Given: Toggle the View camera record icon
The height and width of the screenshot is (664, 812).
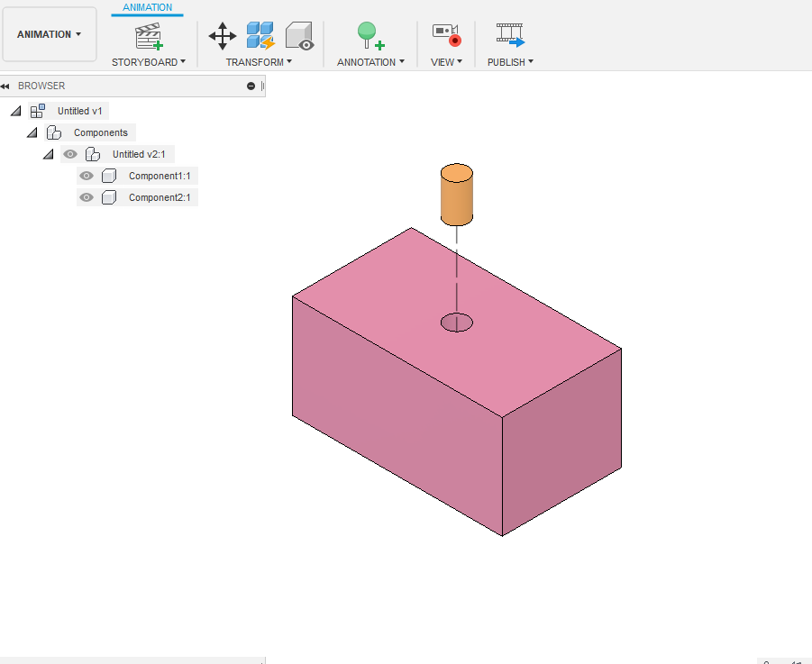Looking at the screenshot, I should click(446, 35).
